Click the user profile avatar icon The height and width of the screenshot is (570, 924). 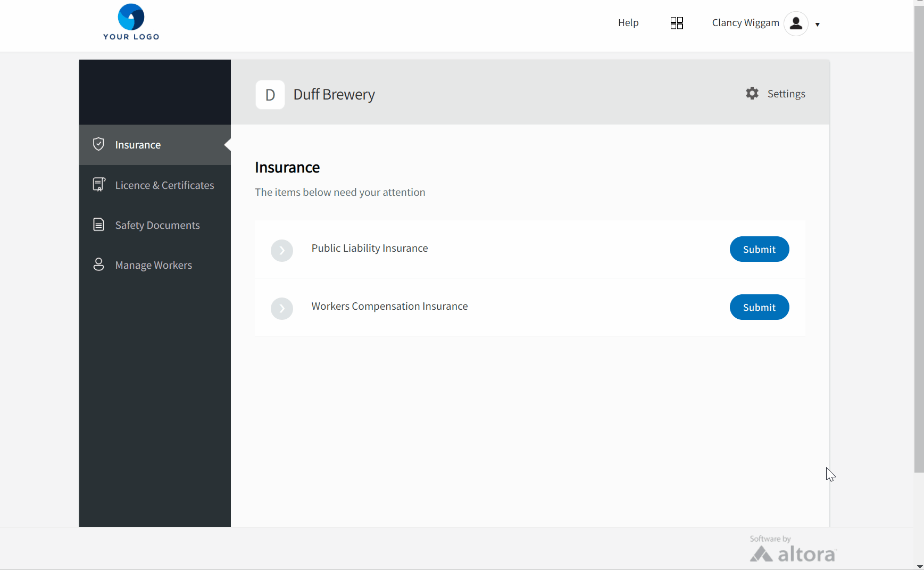[x=796, y=23]
